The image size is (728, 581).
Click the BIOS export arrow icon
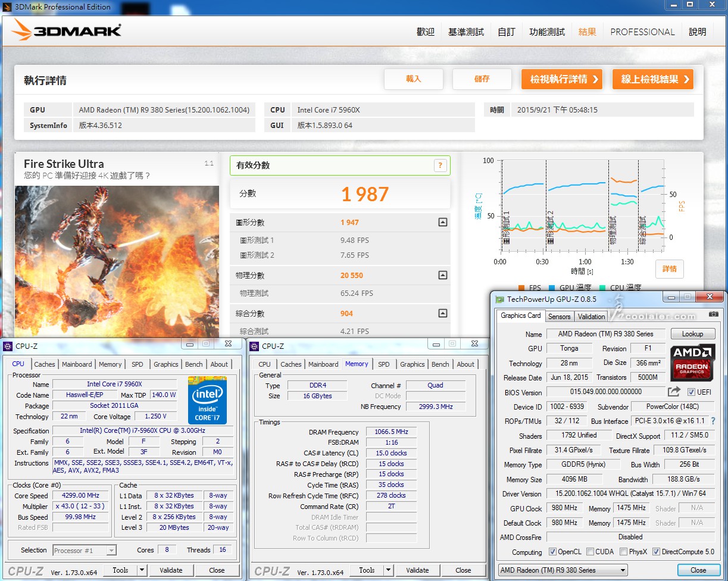674,392
